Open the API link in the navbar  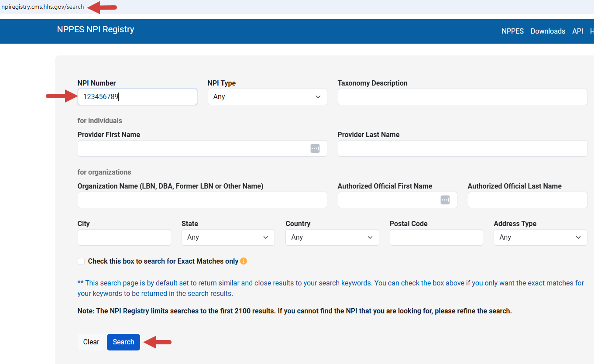click(x=577, y=31)
